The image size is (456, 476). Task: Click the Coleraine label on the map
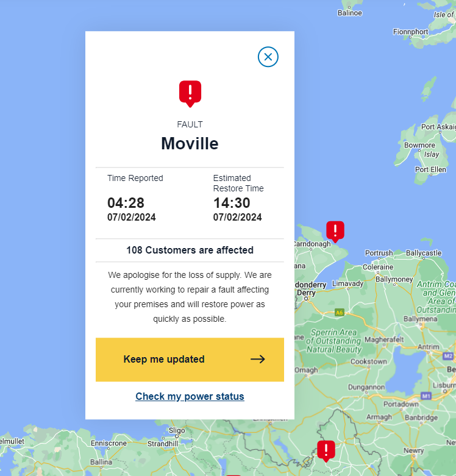[378, 267]
